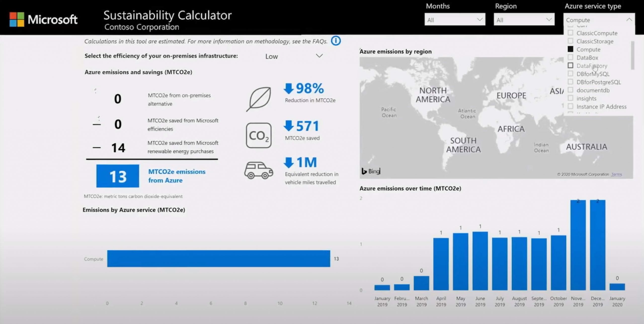Select the October 2019 emissions bar

558,263
